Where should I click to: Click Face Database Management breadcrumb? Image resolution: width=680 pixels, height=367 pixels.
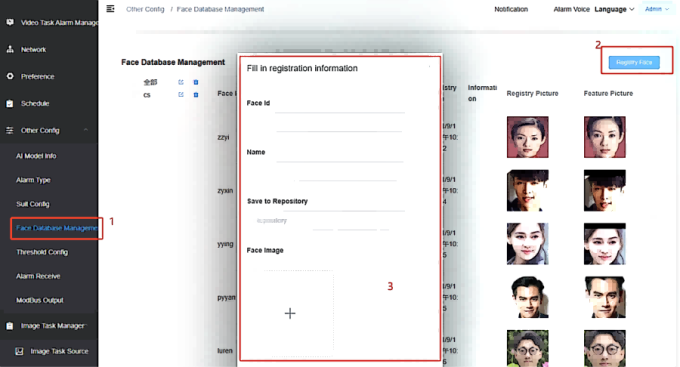click(x=220, y=9)
